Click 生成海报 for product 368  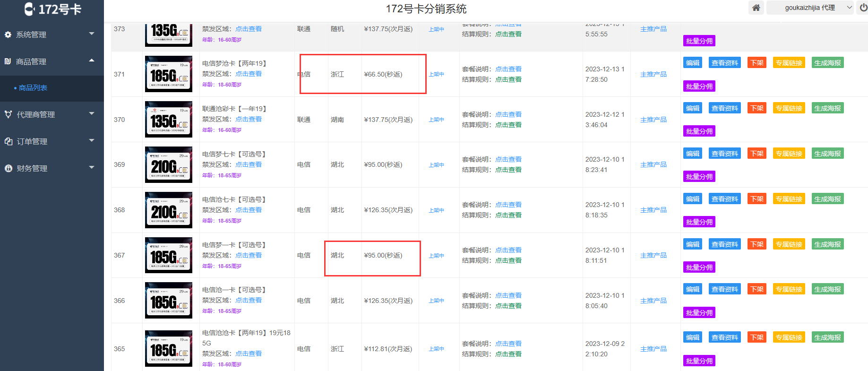point(828,199)
